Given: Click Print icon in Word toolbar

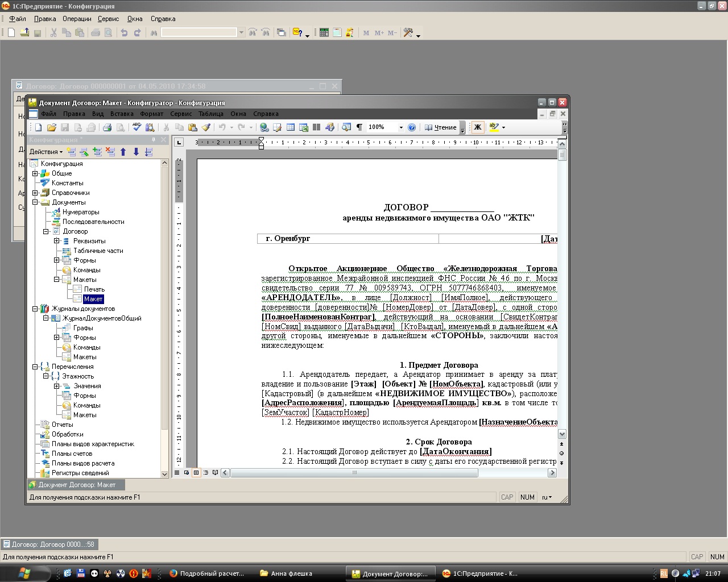Looking at the screenshot, I should pyautogui.click(x=107, y=127).
